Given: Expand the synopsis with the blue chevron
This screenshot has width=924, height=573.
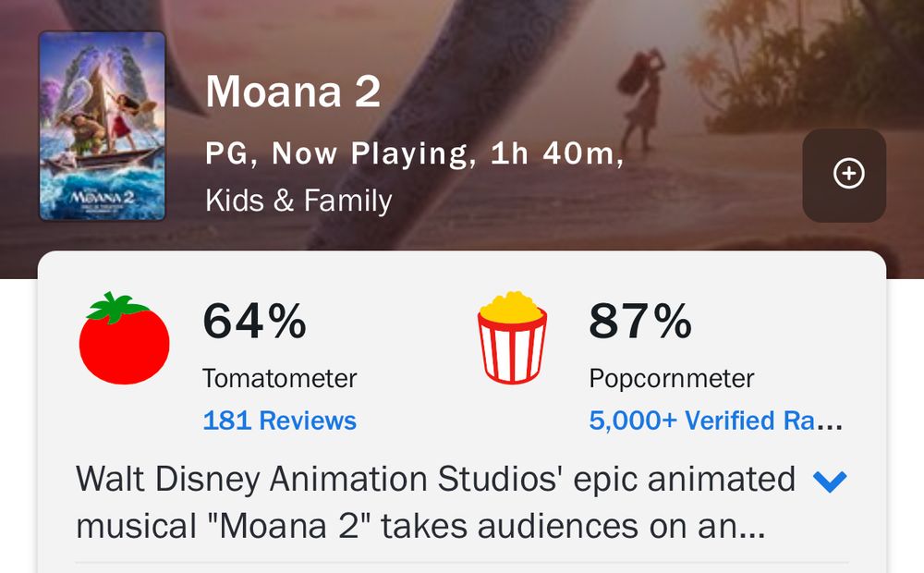Looking at the screenshot, I should (829, 481).
